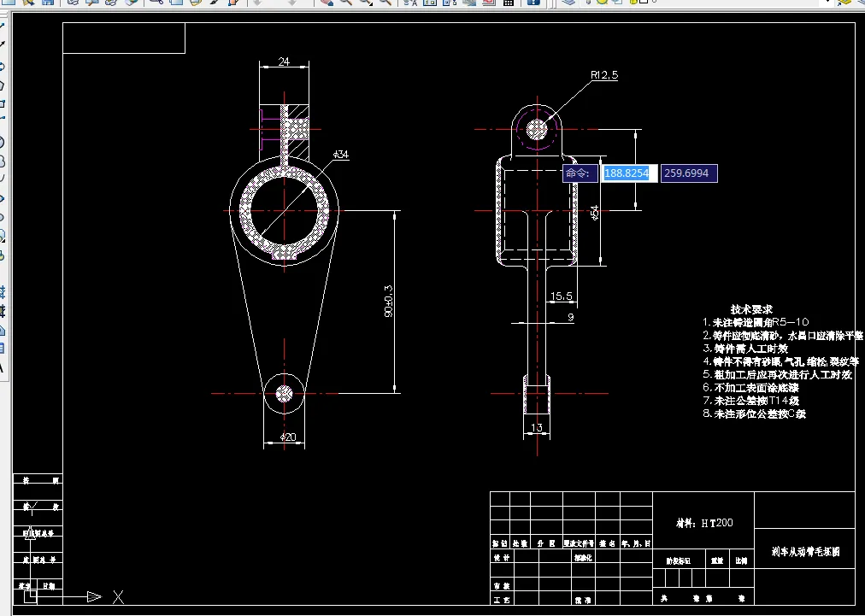
Task: Click the 259.6994 coordinate input field
Action: click(x=689, y=173)
